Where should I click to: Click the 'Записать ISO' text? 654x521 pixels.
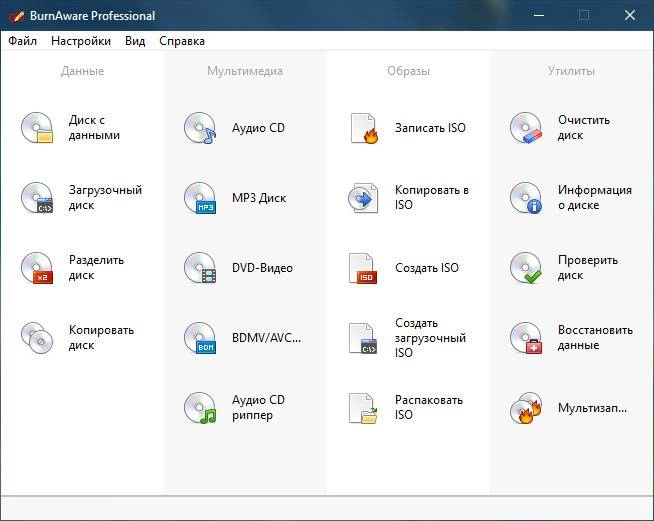pyautogui.click(x=430, y=128)
